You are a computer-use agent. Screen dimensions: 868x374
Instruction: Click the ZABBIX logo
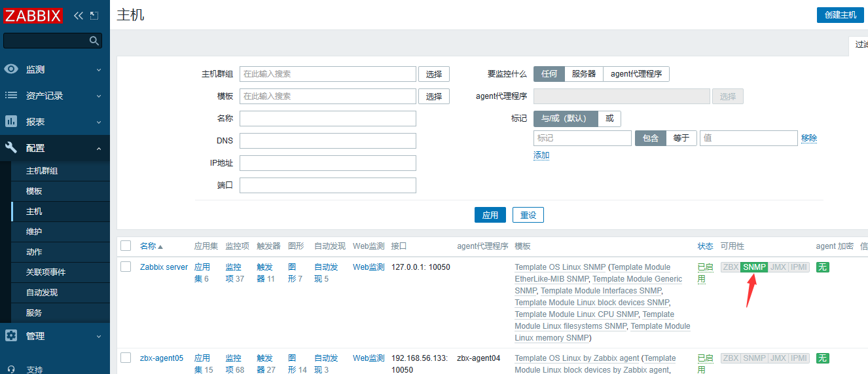pyautogui.click(x=33, y=15)
